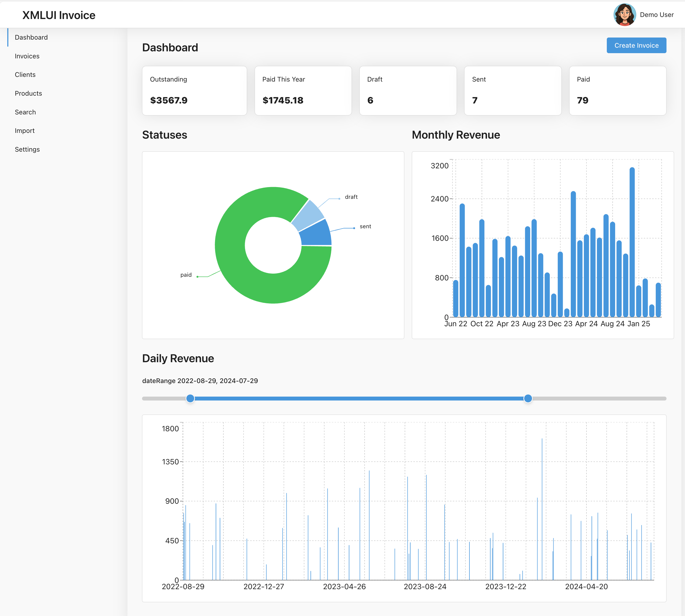Image resolution: width=685 pixels, height=616 pixels.
Task: Click the Paid This Year card
Action: click(x=303, y=91)
